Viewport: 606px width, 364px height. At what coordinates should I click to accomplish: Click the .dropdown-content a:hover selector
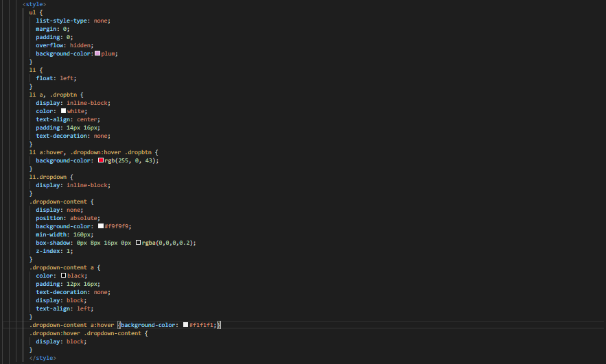coord(72,325)
